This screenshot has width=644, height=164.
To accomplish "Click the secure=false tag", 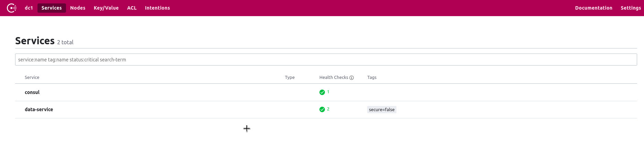I will (x=382, y=110).
